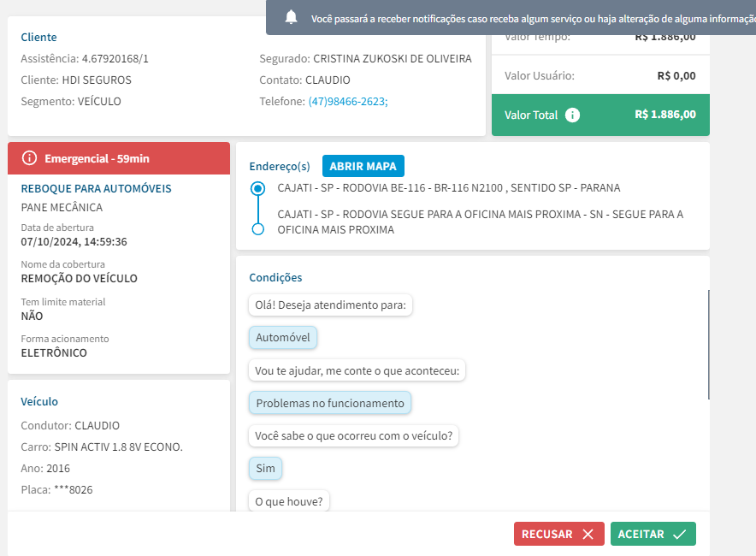Click the Tem limite material NÃO value
756x556 pixels.
(32, 316)
